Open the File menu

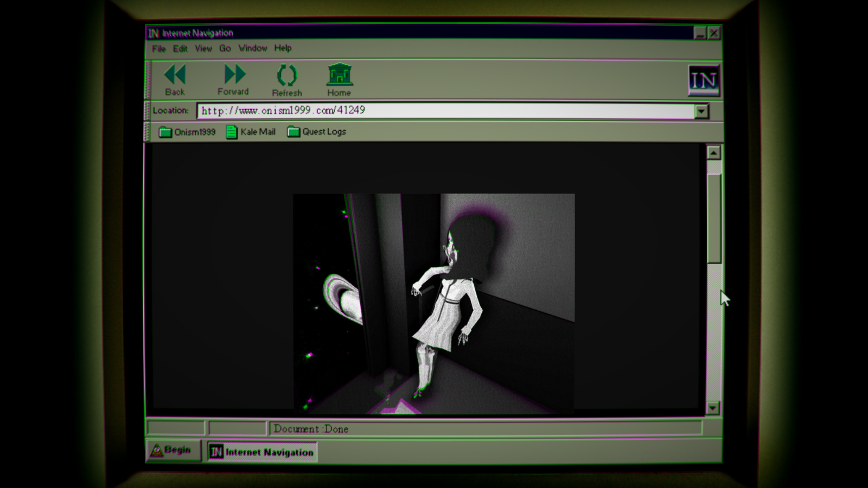pyautogui.click(x=158, y=49)
